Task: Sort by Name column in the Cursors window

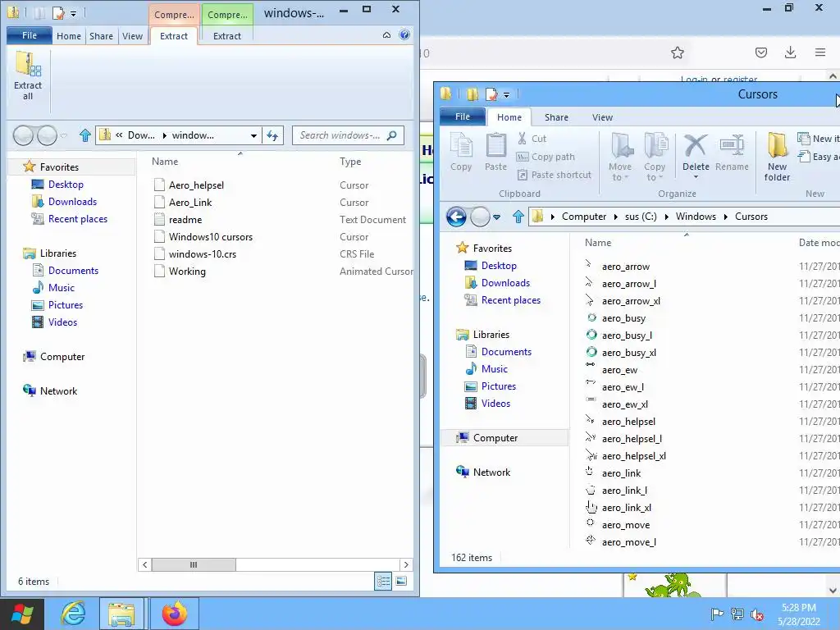Action: coord(598,243)
